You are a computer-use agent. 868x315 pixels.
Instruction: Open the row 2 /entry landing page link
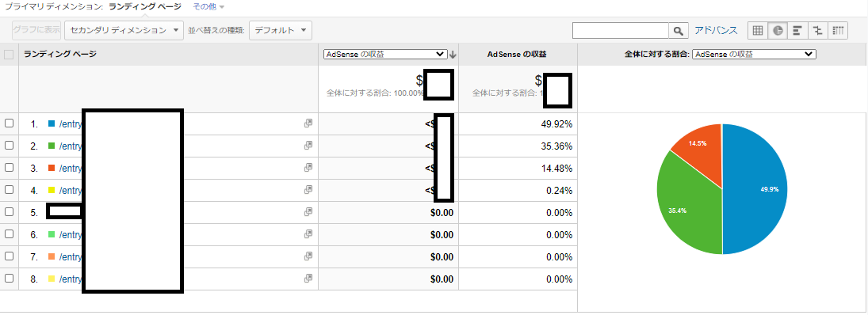[71, 146]
